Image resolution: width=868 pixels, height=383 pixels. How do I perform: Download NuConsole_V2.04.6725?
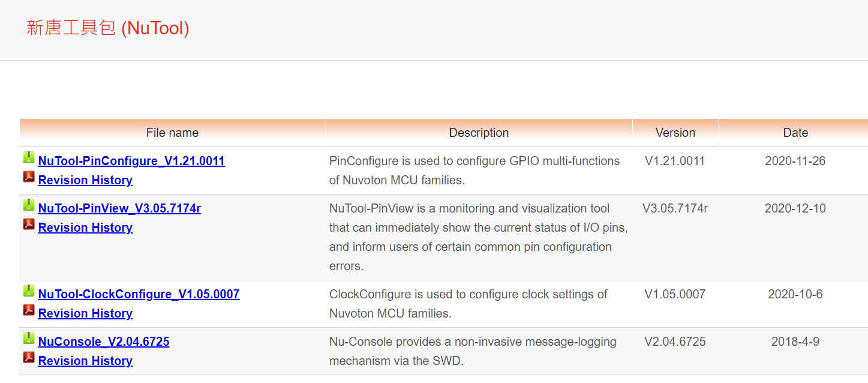[104, 342]
